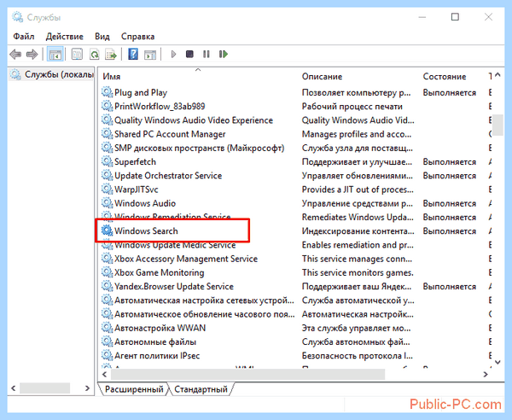The height and width of the screenshot is (420, 512).
Task: Toggle the console tree pane toolbar icon
Action: [55, 55]
